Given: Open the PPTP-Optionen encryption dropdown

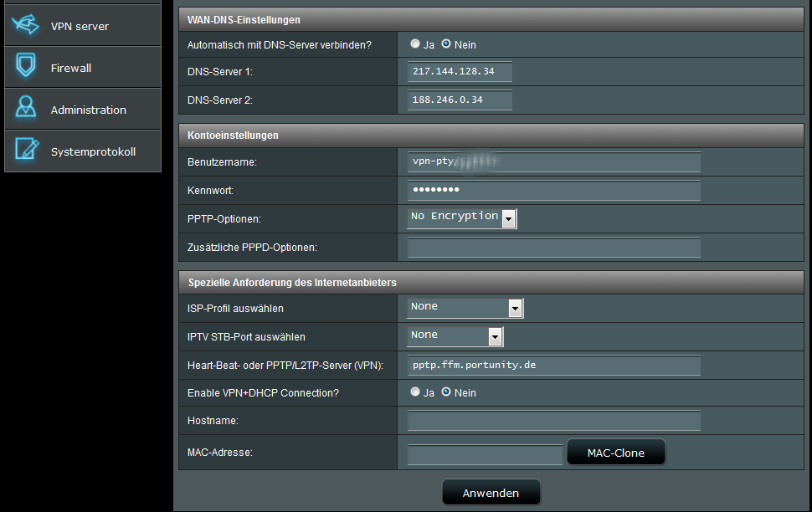Looking at the screenshot, I should coord(462,218).
